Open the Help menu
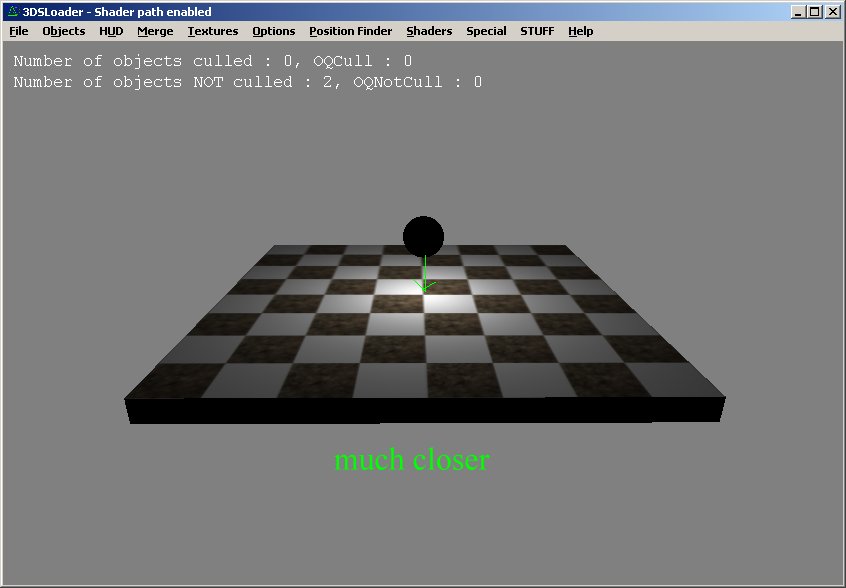 tap(581, 31)
